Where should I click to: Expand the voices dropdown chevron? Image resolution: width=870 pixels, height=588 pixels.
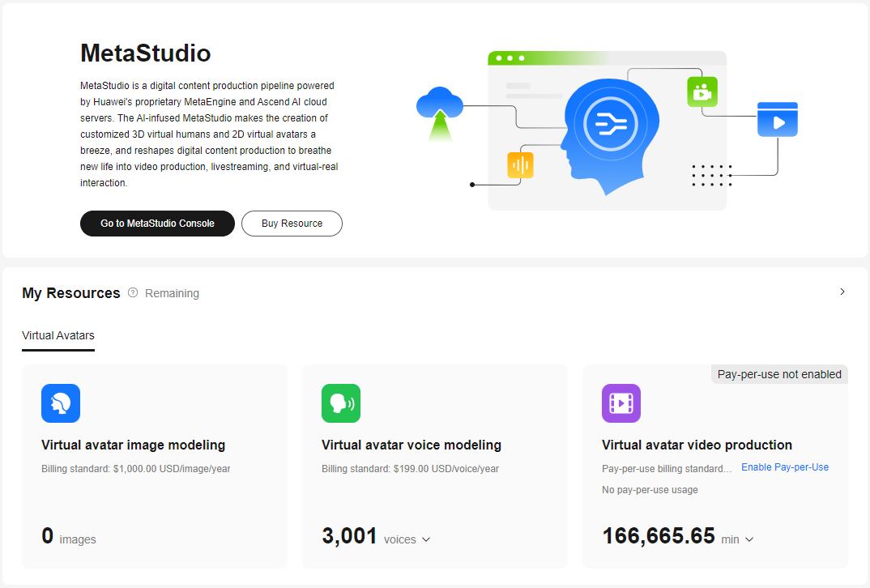[426, 539]
